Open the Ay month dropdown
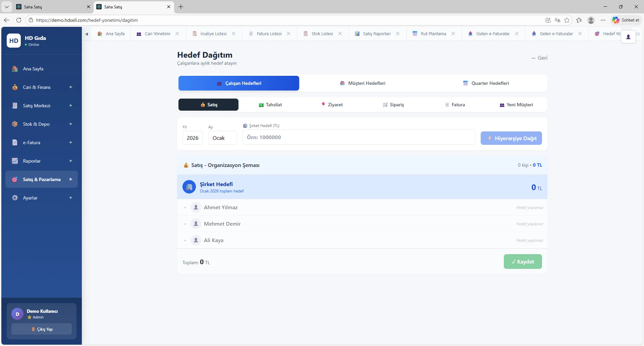 pyautogui.click(x=222, y=138)
